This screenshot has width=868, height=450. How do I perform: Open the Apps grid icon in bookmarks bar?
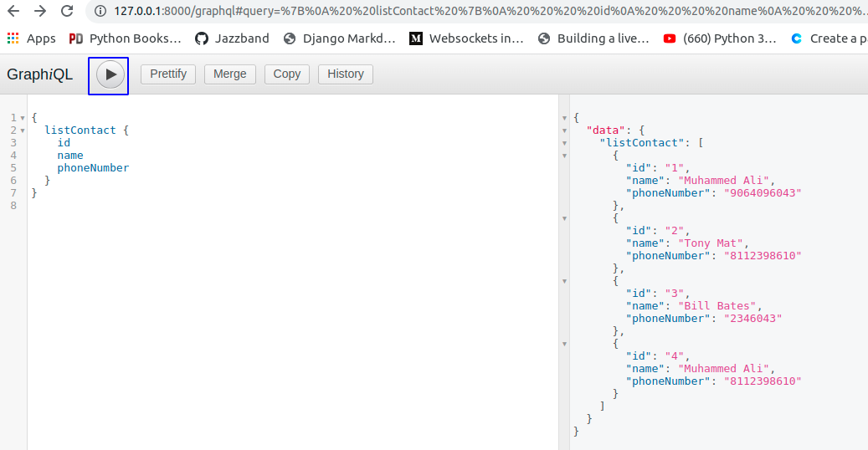click(x=13, y=38)
